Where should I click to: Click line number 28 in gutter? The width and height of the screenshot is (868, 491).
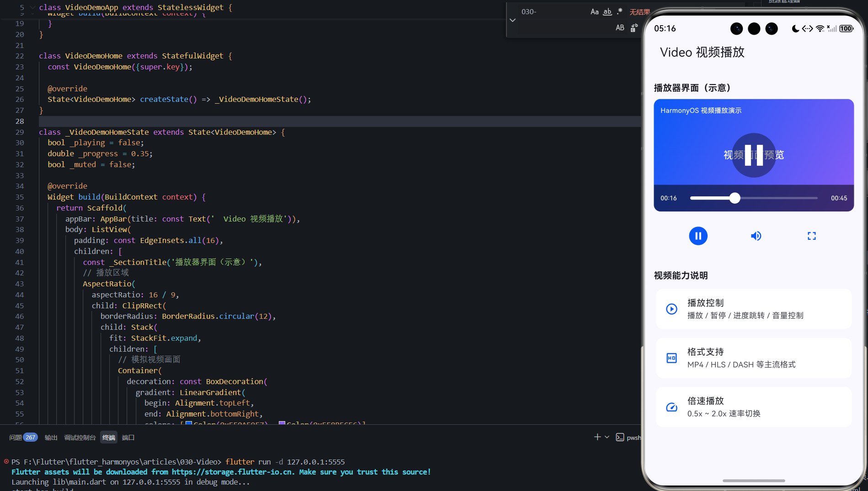20,121
